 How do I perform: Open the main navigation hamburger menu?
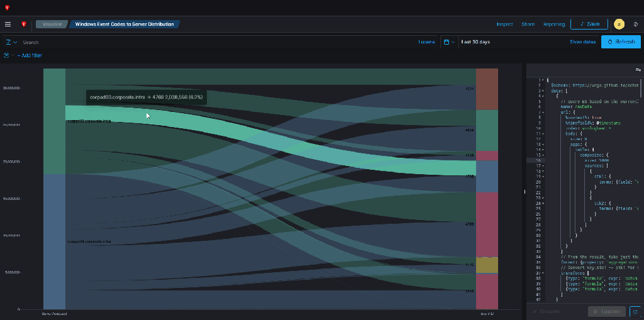[x=8, y=25]
